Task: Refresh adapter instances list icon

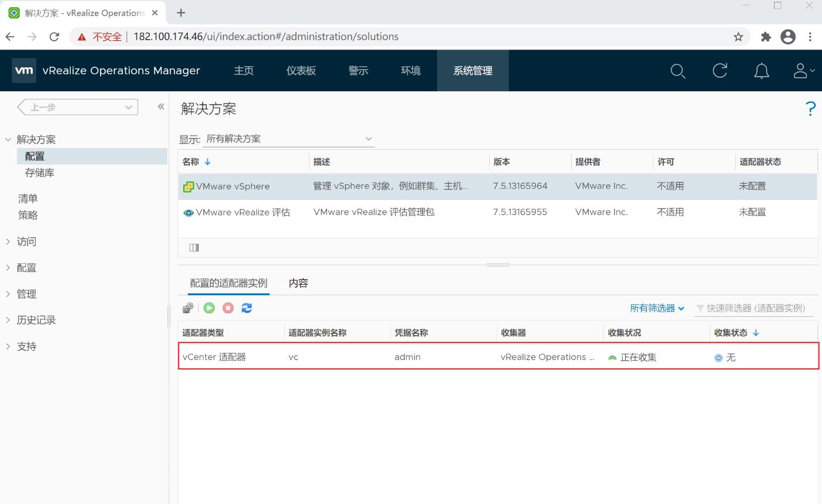Action: (x=247, y=308)
